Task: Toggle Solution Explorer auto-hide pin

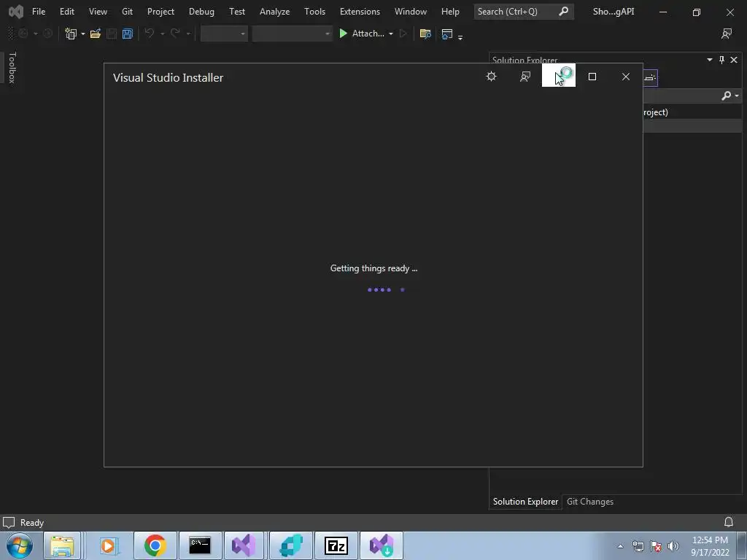Action: (x=721, y=60)
